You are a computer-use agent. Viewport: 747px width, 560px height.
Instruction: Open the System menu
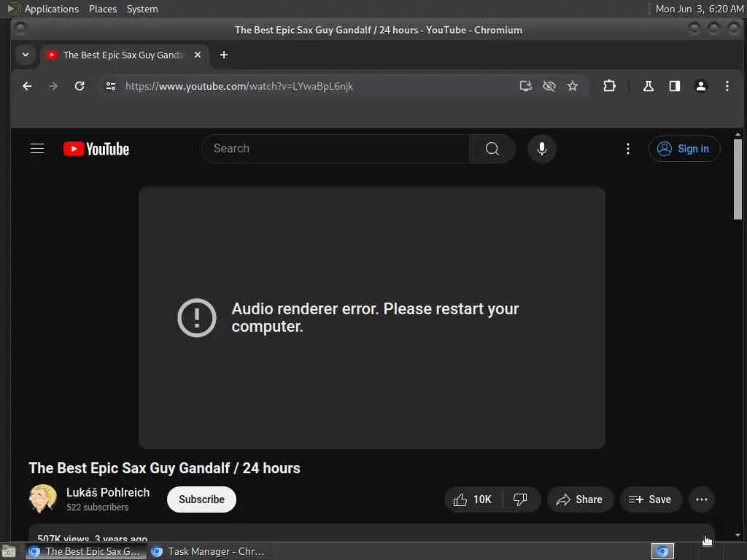[142, 9]
